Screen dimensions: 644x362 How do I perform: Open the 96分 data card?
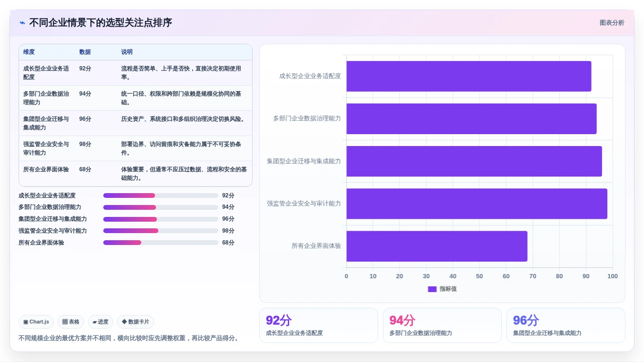(x=566, y=325)
